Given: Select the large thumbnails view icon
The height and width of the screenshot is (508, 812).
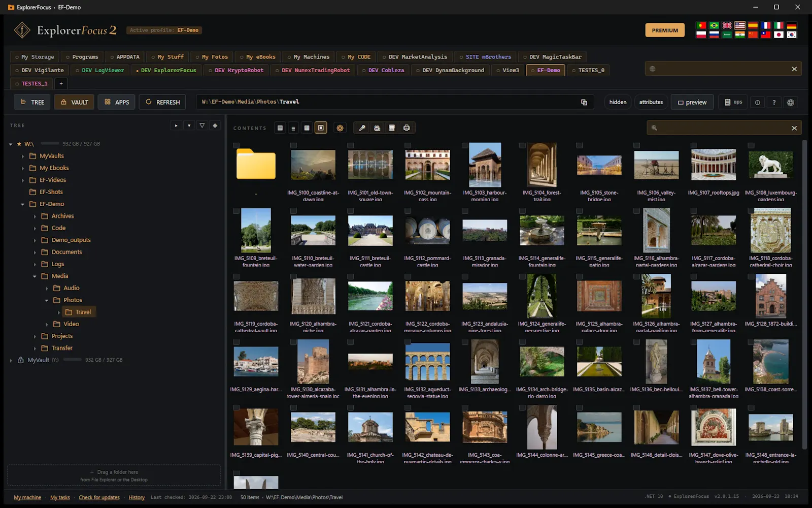Looking at the screenshot, I should click(x=321, y=128).
